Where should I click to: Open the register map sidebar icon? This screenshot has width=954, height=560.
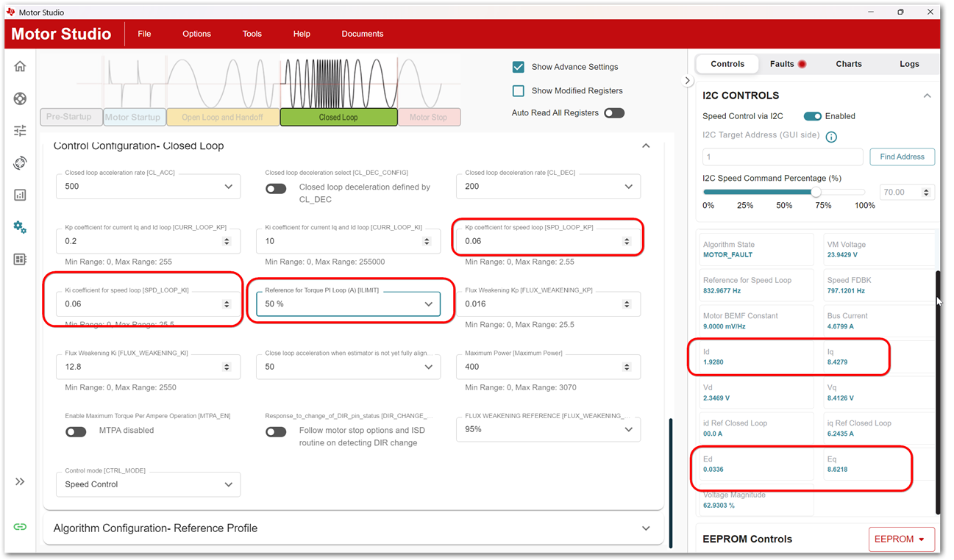coord(20,259)
